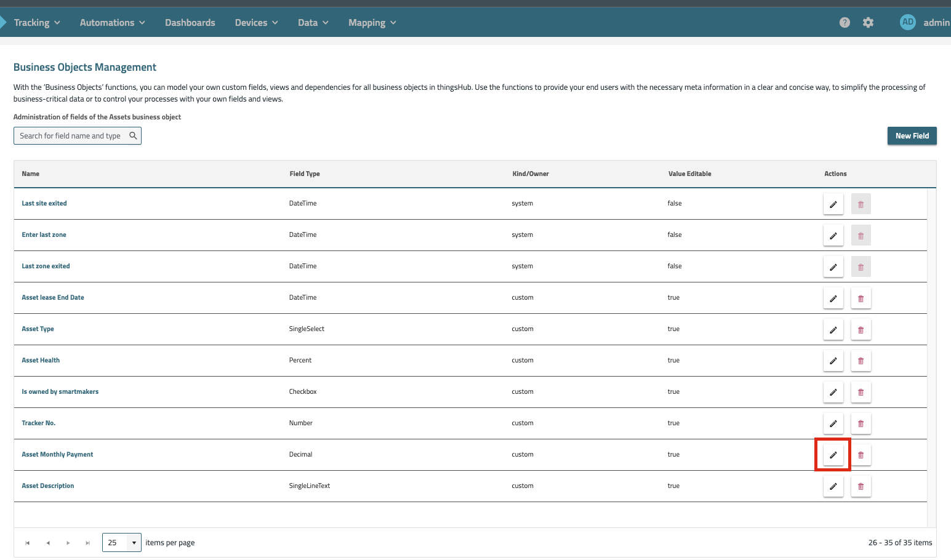Go to the first page of results

(x=27, y=543)
